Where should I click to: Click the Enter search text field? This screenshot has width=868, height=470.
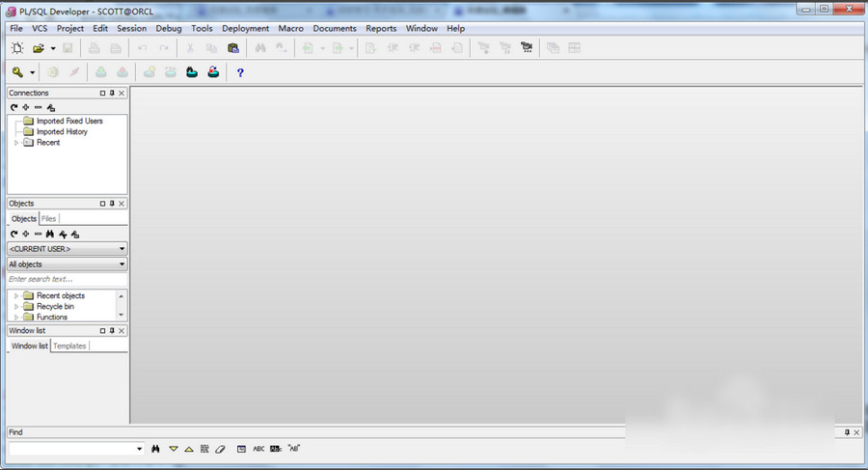click(x=66, y=279)
